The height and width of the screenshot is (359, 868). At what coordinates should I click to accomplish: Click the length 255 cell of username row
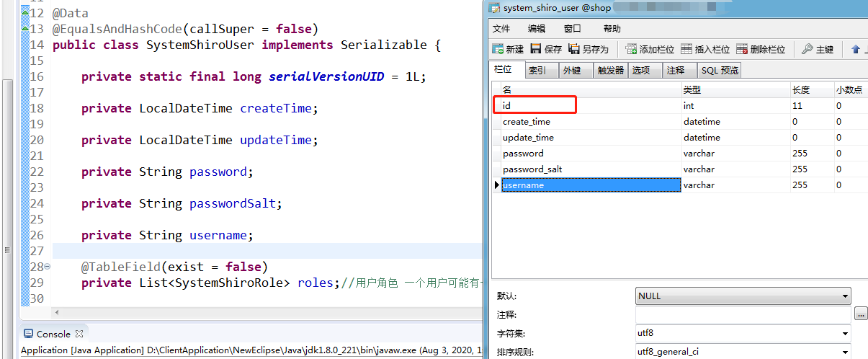812,185
